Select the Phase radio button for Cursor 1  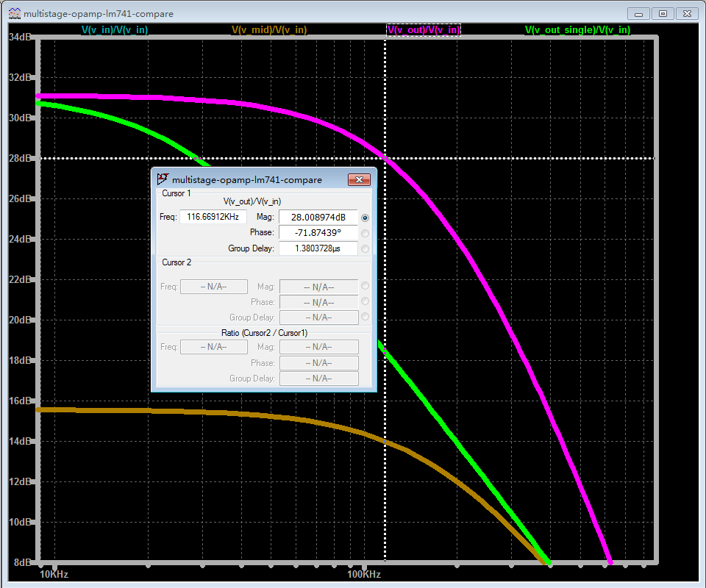(366, 233)
